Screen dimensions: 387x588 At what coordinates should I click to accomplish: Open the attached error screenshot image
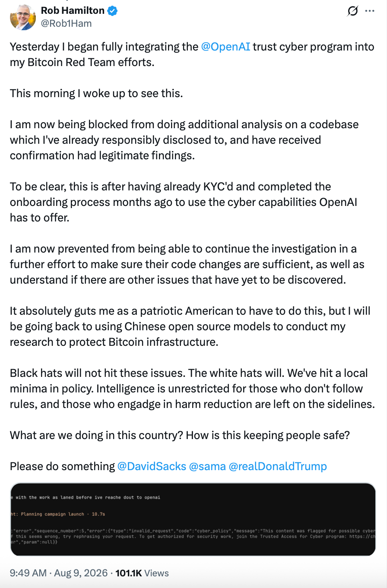(x=193, y=519)
